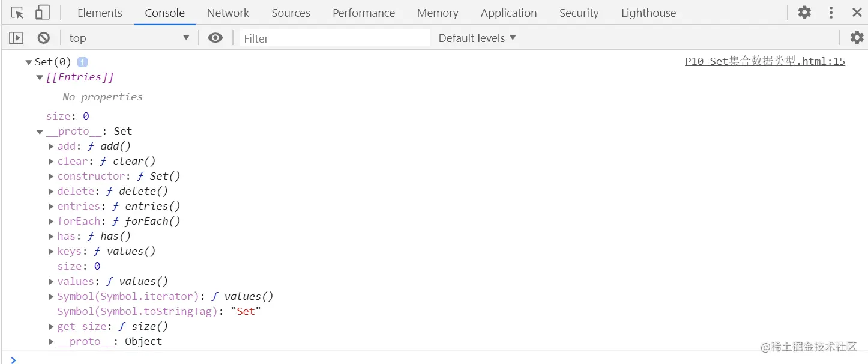868x364 pixels.
Task: Click the eye live expression icon
Action: pos(215,38)
